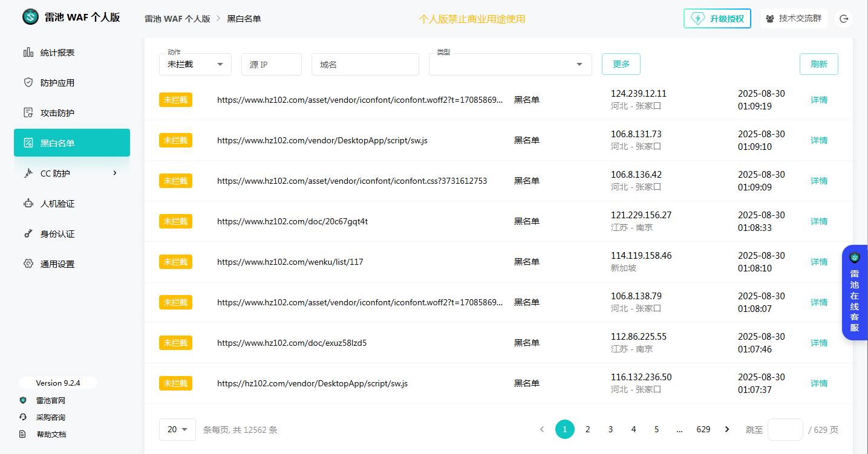Screen dimensions: 868x454
Task: Focus the 域名 input field
Action: (x=365, y=64)
